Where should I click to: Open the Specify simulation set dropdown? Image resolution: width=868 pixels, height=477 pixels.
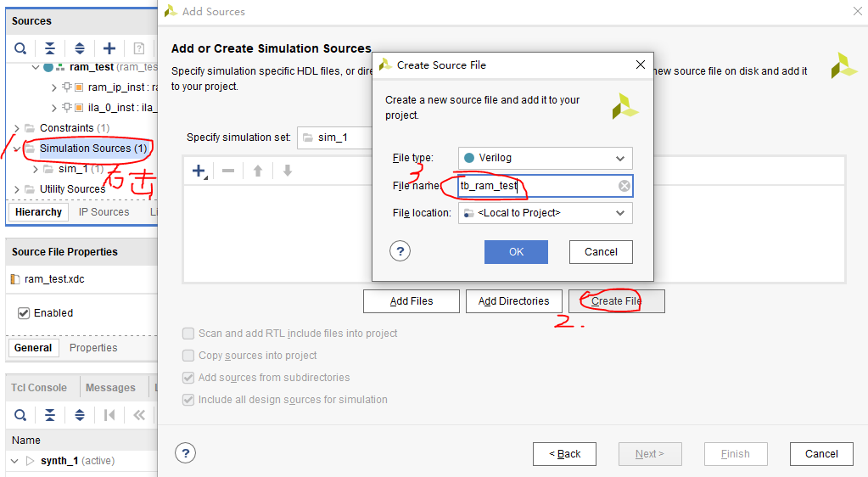click(335, 138)
